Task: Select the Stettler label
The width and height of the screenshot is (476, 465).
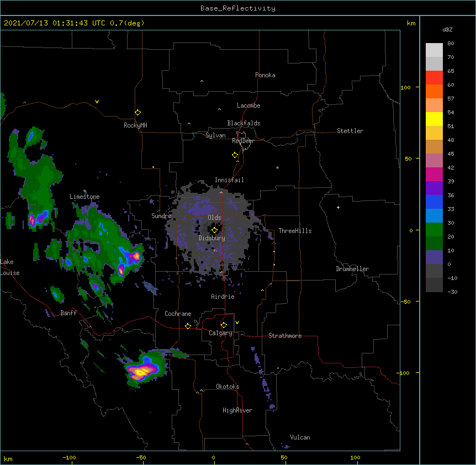Action: (x=350, y=131)
